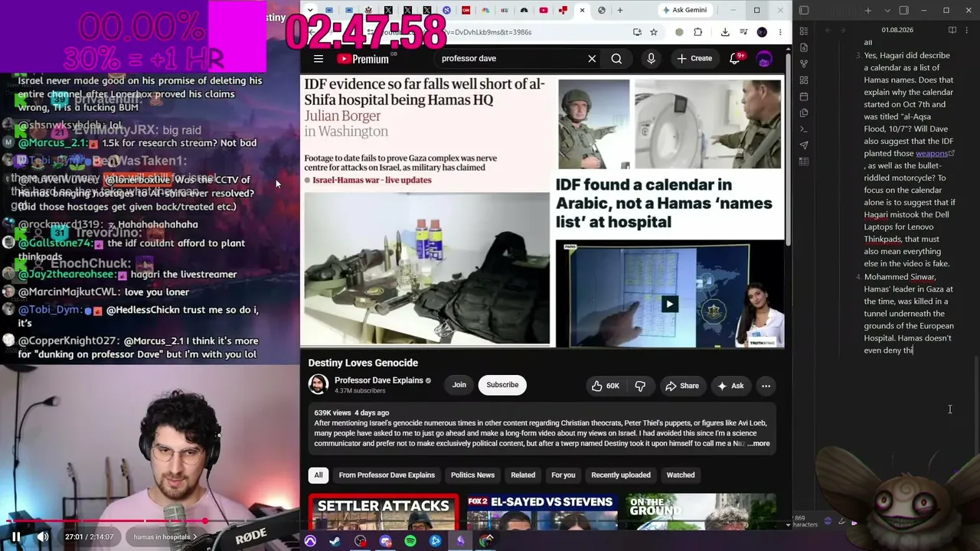Viewport: 980px width, 551px height.
Task: Click the Subscribe button
Action: [502, 385]
